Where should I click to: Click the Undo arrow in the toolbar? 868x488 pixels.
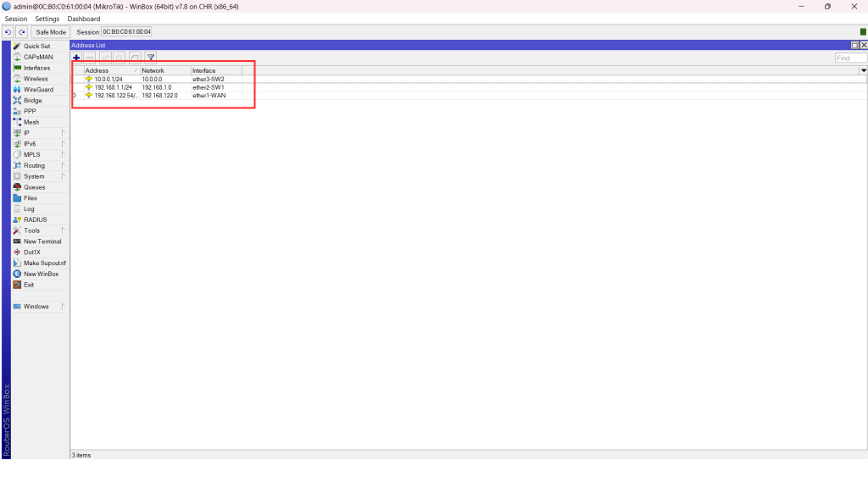point(8,32)
